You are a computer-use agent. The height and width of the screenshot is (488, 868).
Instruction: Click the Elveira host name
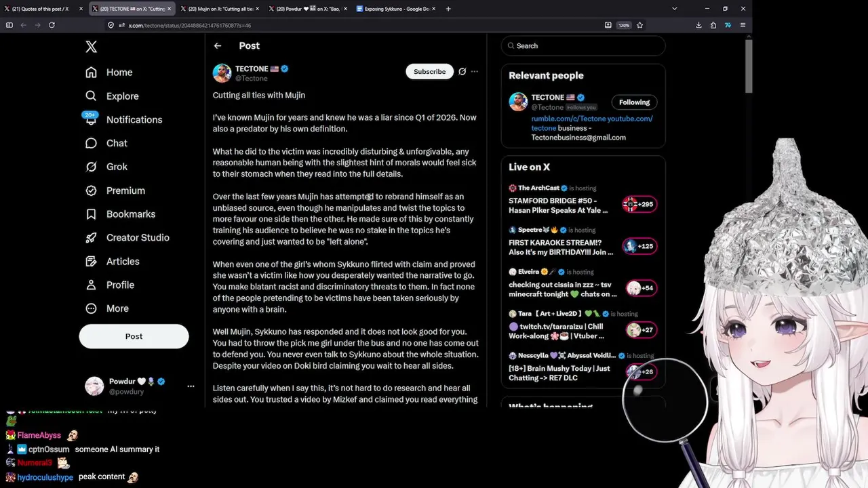tap(528, 272)
